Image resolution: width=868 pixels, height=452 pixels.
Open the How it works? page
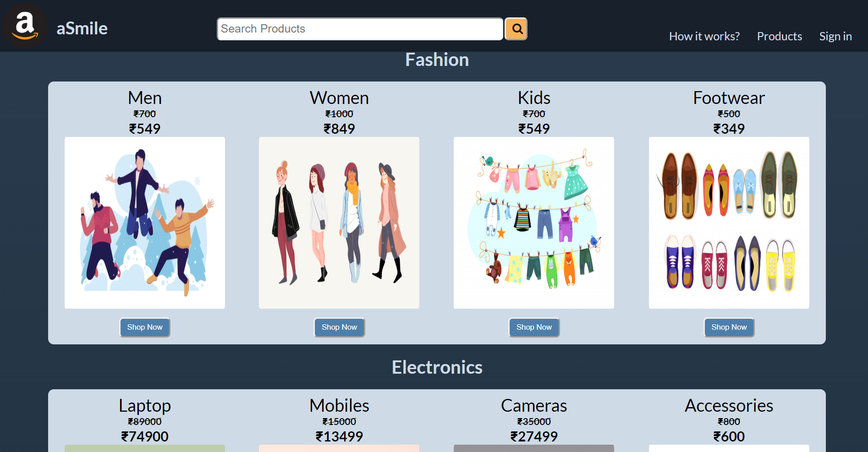[x=704, y=36]
